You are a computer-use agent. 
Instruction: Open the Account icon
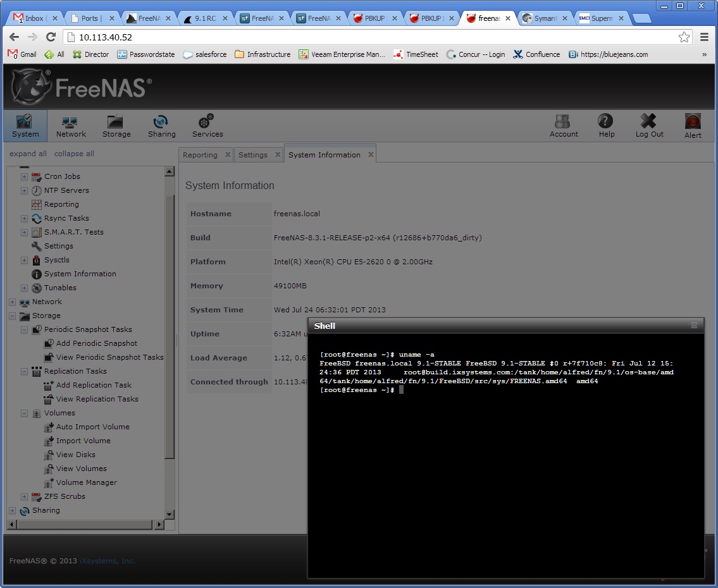point(562,121)
